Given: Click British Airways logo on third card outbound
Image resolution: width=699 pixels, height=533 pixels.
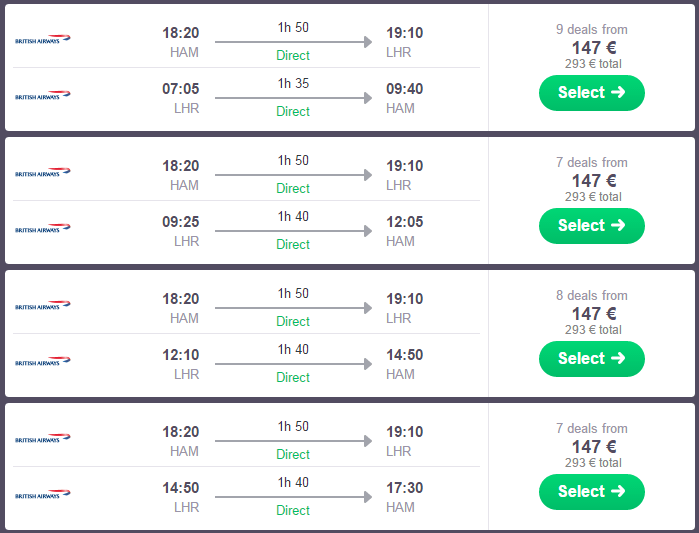Looking at the screenshot, I should 43,306.
